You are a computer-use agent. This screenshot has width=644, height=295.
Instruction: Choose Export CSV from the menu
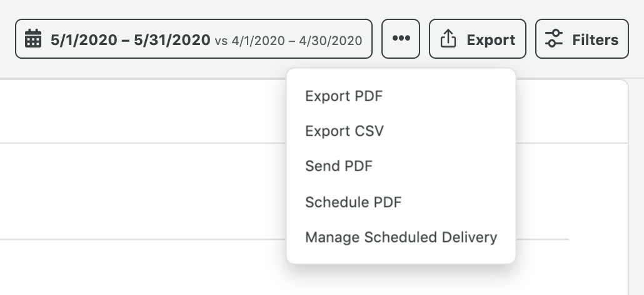tap(344, 131)
